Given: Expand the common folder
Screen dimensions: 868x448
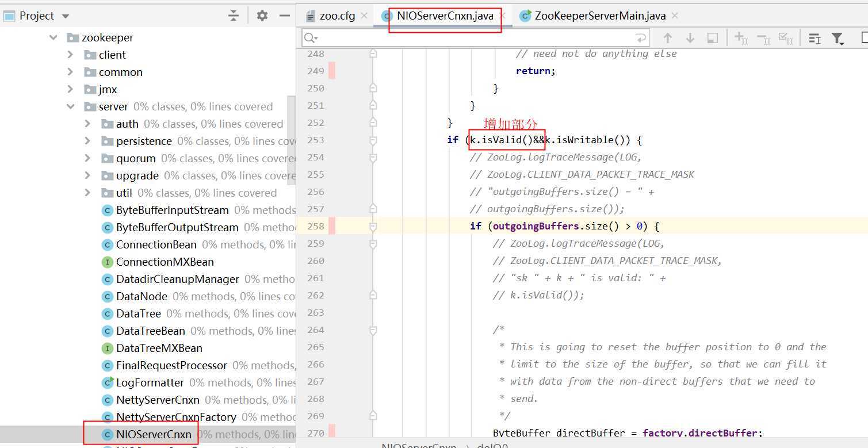Looking at the screenshot, I should (70, 72).
